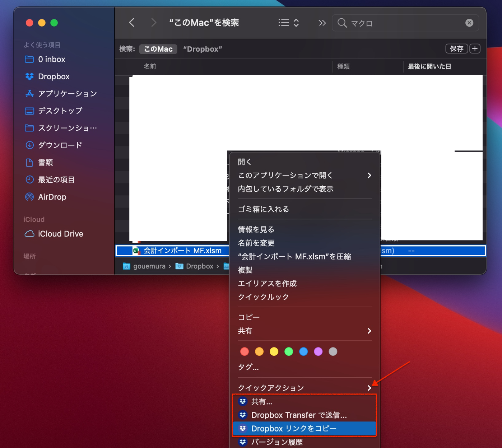Click Dropbox icon beside 共有… menu entry
The height and width of the screenshot is (448, 502).
pyautogui.click(x=243, y=401)
